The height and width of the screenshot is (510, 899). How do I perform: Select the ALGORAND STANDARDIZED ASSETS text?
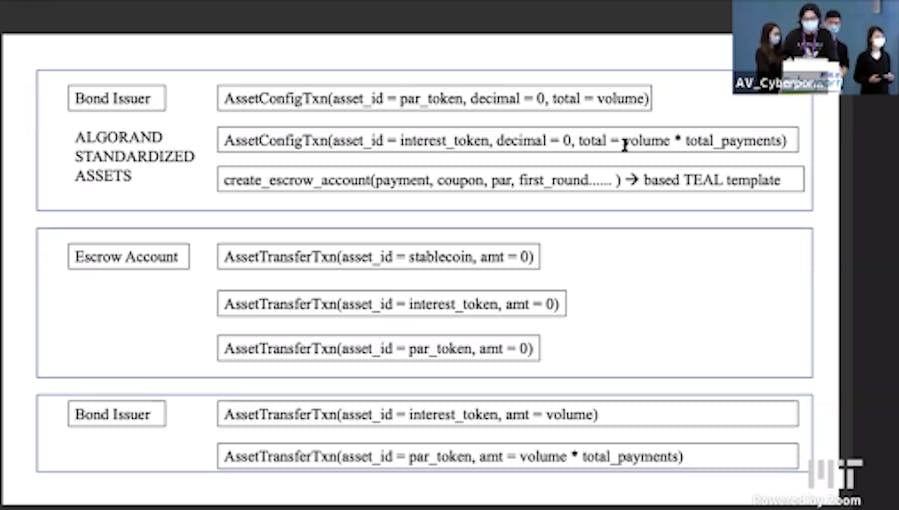click(x=135, y=156)
